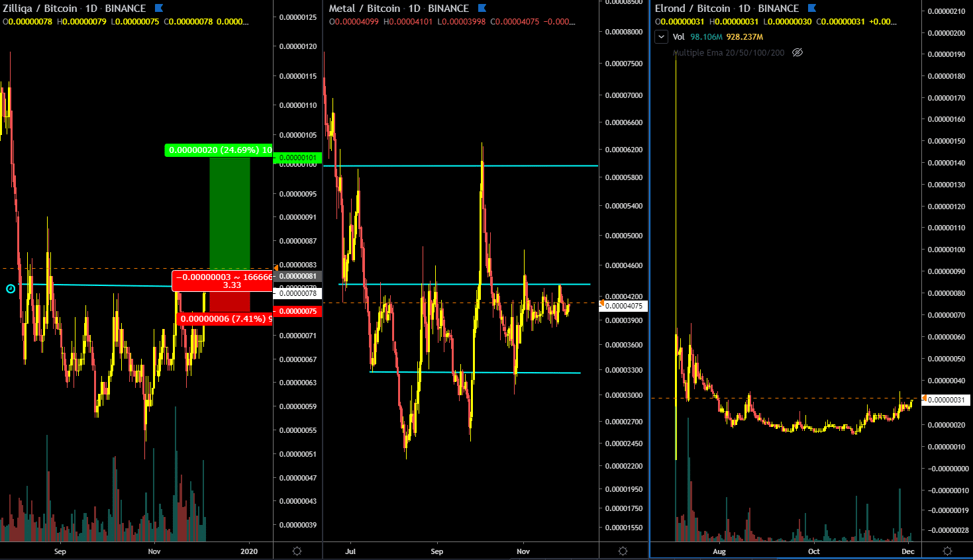Viewport: 973px width, 560px height.
Task: Select the Multiple Ema 20/50/100/200 indicator label
Action: click(x=729, y=52)
